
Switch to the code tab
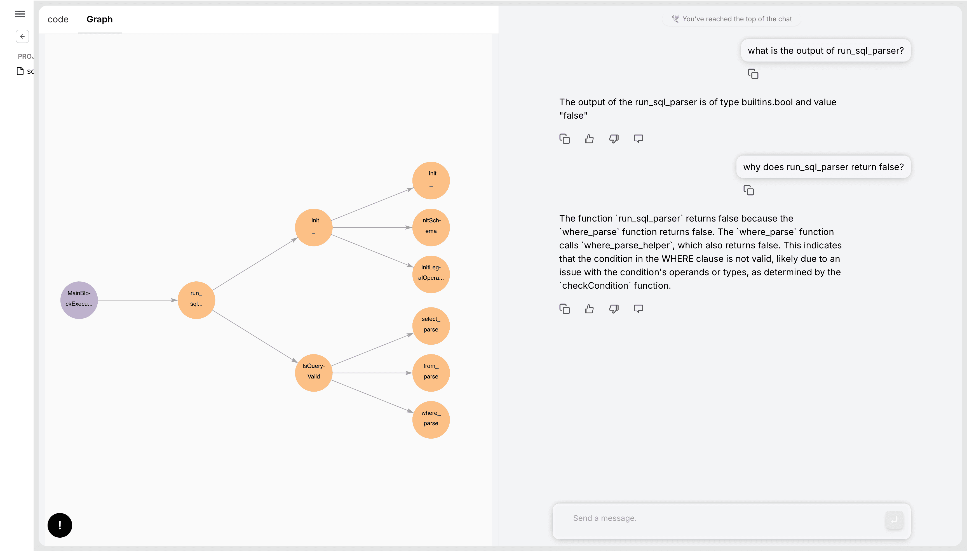coord(58,20)
